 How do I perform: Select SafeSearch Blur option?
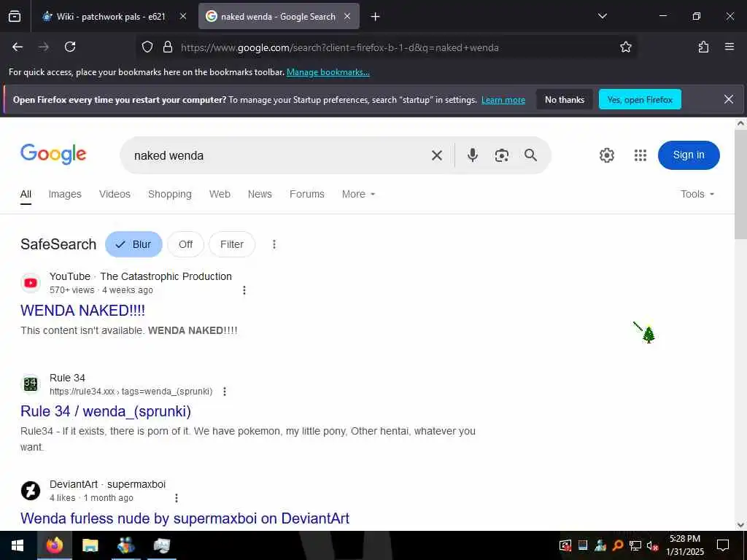click(x=133, y=244)
